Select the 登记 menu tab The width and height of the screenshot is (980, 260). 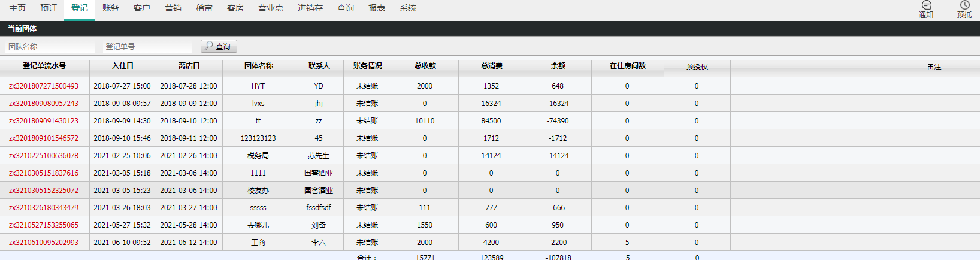(80, 8)
